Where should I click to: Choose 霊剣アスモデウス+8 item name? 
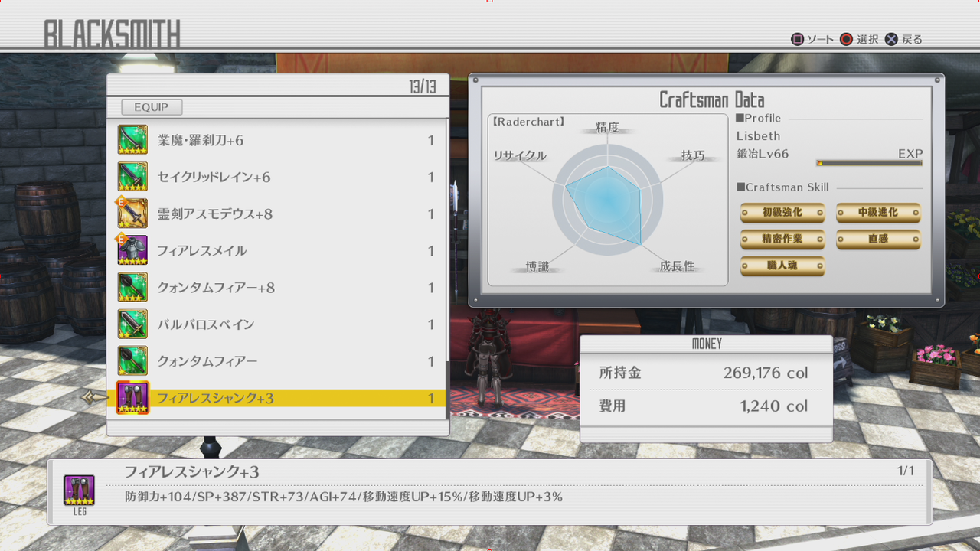coord(215,214)
